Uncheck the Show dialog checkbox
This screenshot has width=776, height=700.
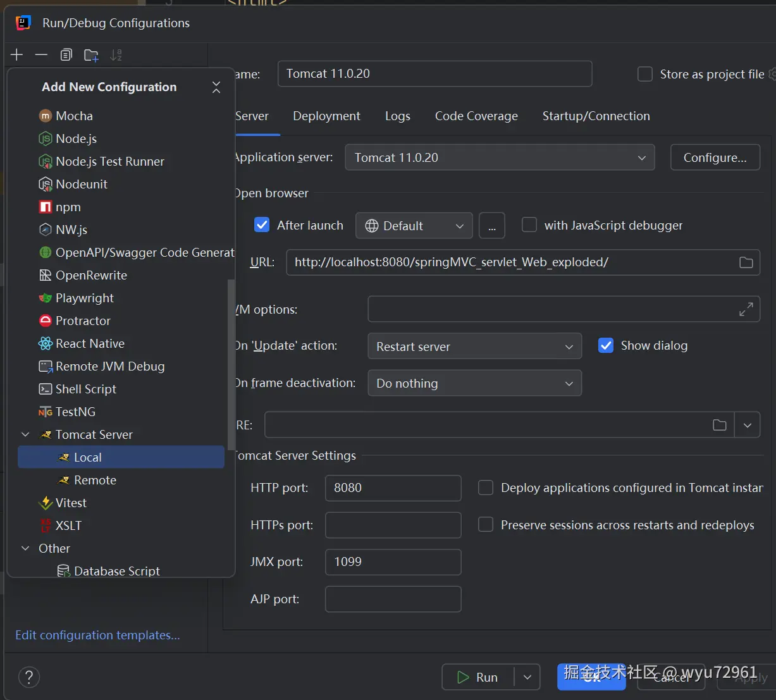pyautogui.click(x=606, y=345)
